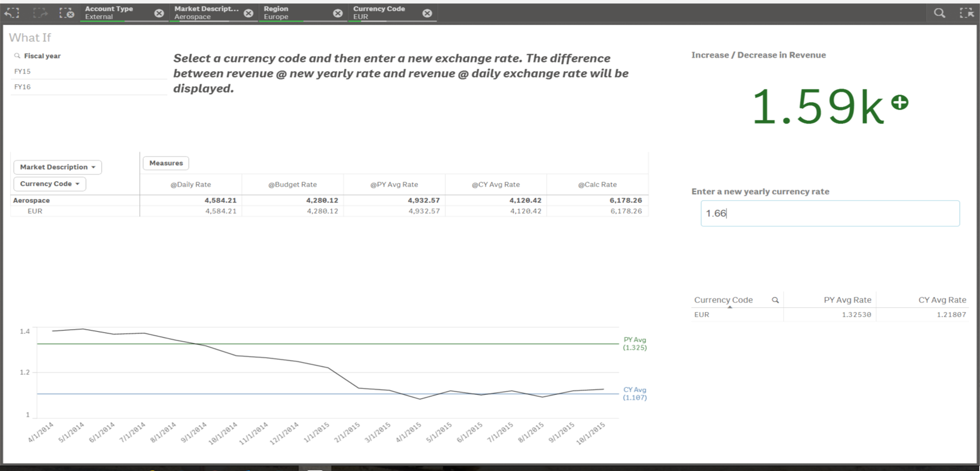Click the @CY Avg Rate column header
The image size is (980, 471).
496,184
